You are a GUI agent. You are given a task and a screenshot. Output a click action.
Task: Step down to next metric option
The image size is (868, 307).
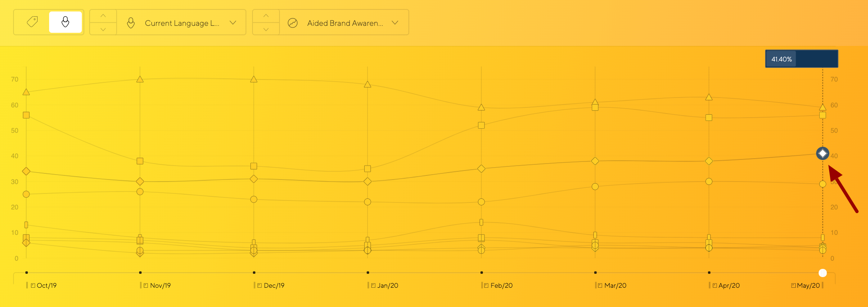266,29
